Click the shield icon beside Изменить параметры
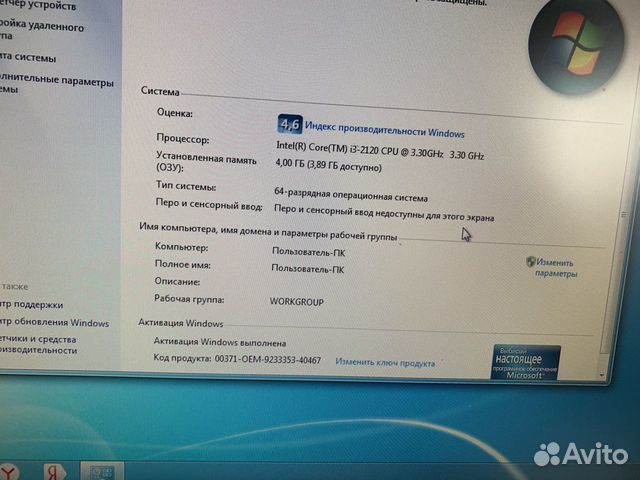The image size is (640, 480). click(531, 261)
